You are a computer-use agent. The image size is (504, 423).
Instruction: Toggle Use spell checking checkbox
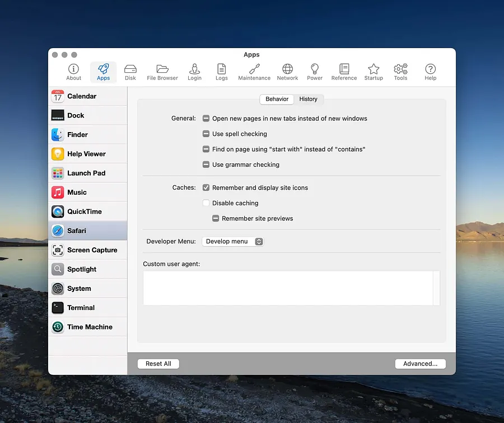(x=206, y=134)
